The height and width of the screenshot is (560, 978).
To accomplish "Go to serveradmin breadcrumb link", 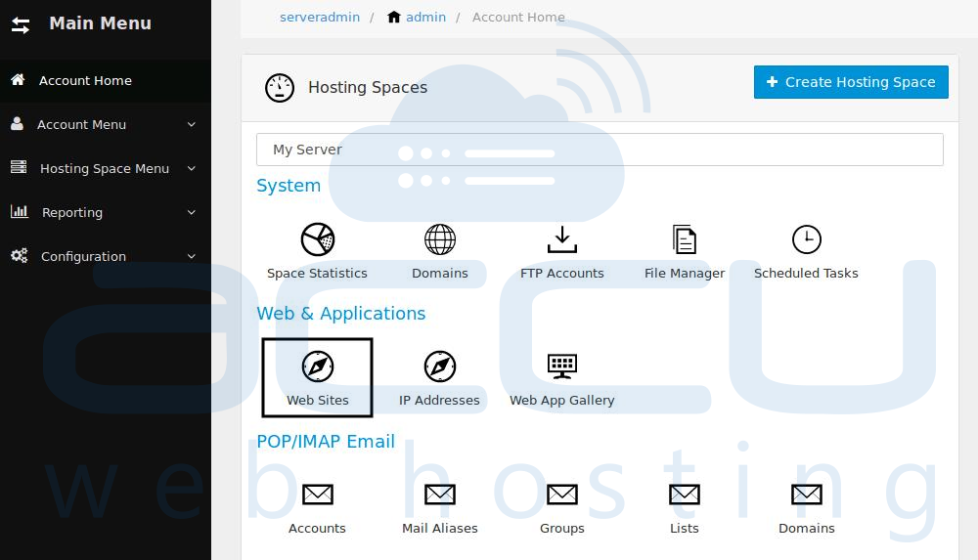I will tap(320, 17).
